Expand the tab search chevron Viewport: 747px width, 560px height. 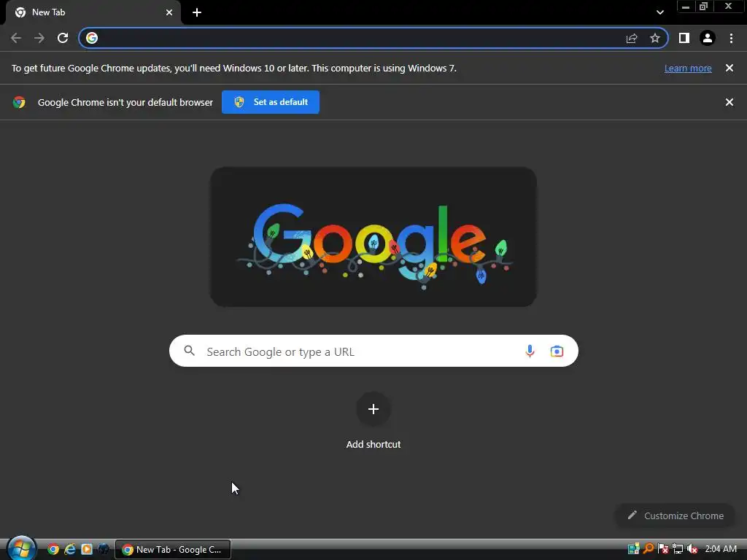[659, 12]
